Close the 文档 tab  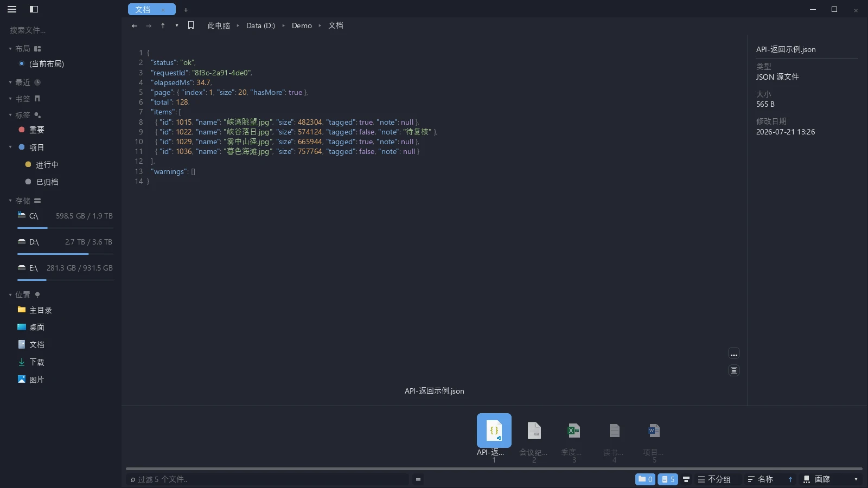pos(163,10)
